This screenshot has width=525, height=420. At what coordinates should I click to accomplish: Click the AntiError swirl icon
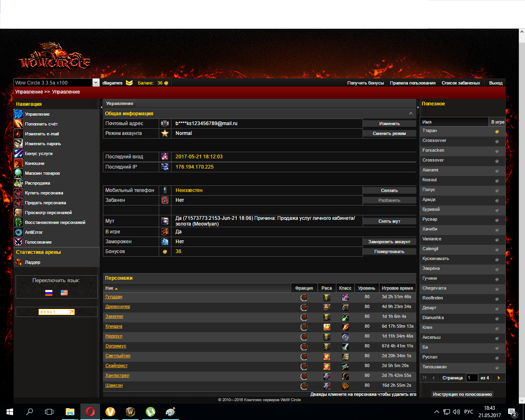coord(18,232)
